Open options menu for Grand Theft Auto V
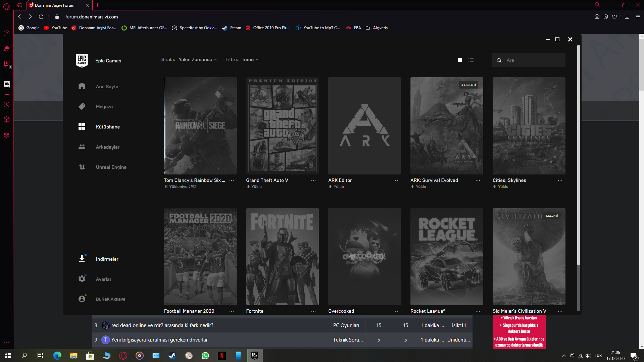 313,180
